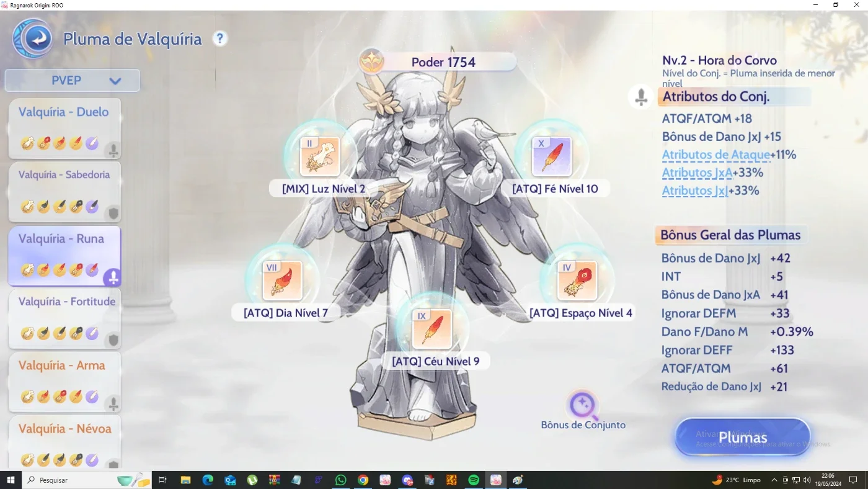The width and height of the screenshot is (868, 489).
Task: Select the Valquíria - Duelo set
Action: (x=64, y=128)
